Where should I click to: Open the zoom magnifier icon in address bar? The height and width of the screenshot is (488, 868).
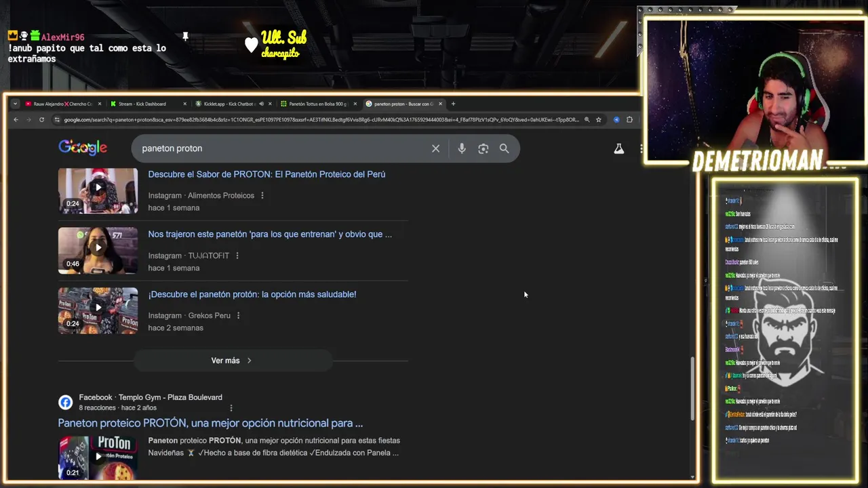[587, 120]
